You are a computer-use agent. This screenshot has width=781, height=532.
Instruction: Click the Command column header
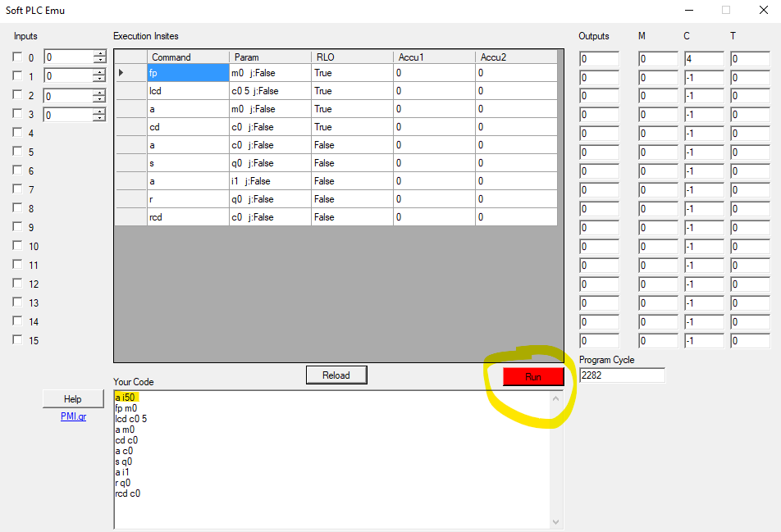click(x=187, y=57)
